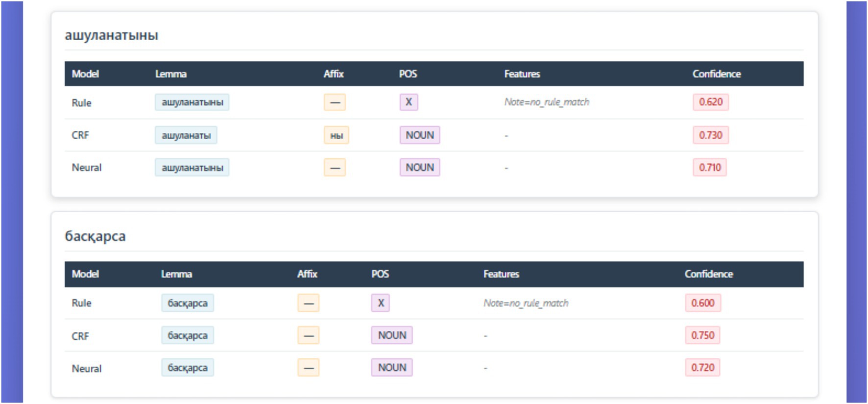
Task: Click the 0.750 confidence badge
Action: click(x=702, y=335)
